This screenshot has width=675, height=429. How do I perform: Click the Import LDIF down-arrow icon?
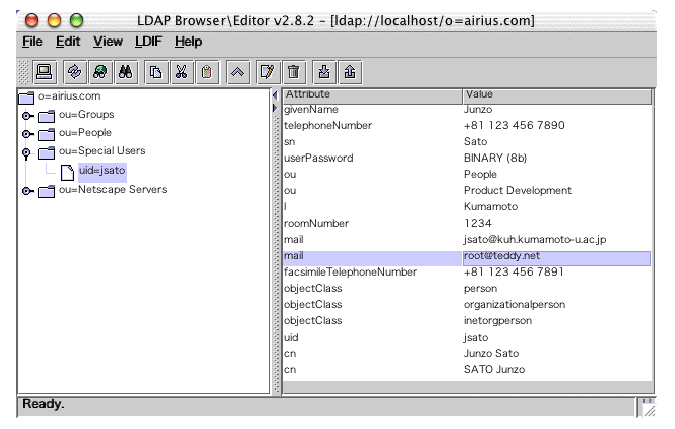coord(324,72)
